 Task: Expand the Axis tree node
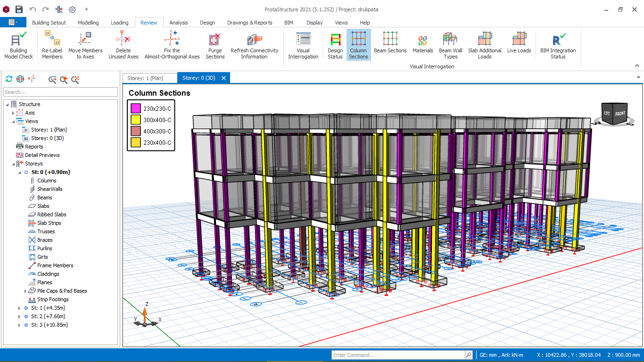pos(13,113)
